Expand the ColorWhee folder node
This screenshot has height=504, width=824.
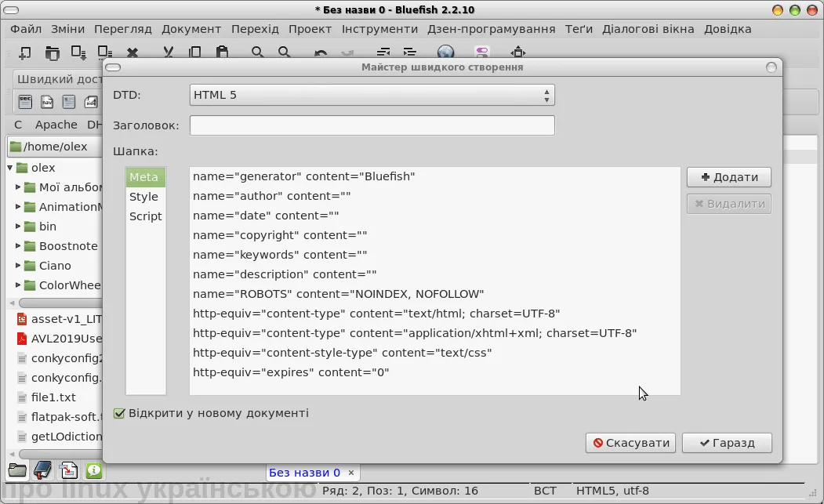click(x=18, y=285)
